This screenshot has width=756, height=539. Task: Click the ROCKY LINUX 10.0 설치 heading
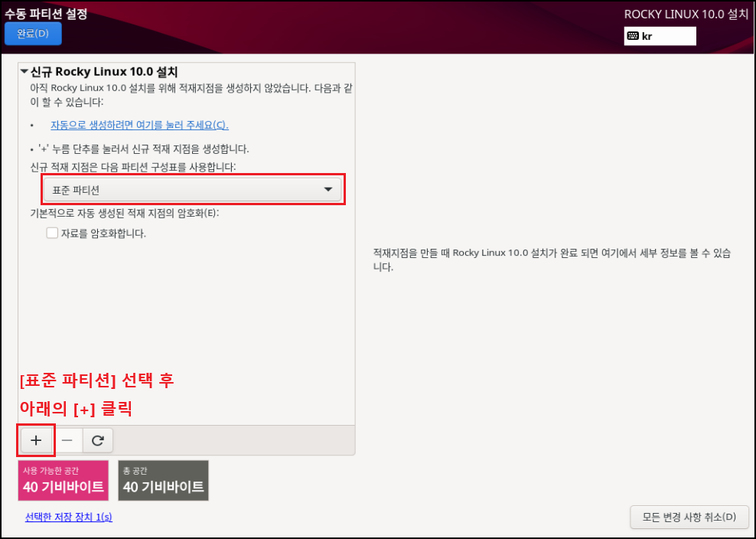coord(686,14)
